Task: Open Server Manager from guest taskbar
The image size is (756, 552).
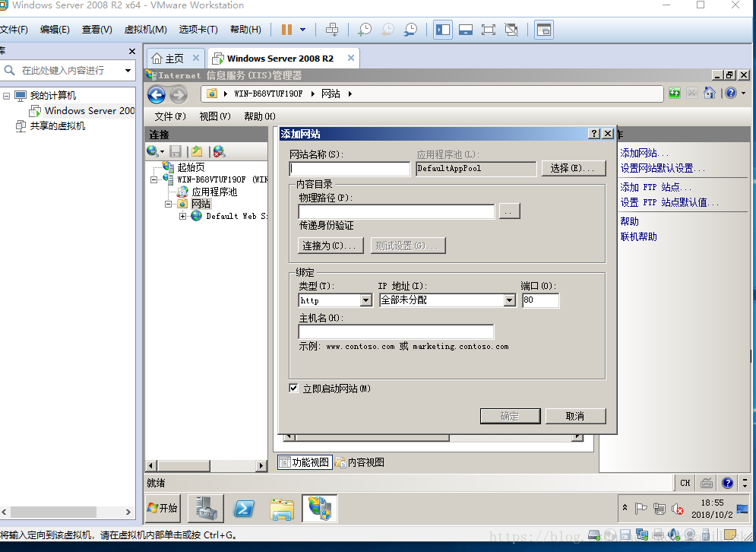Action: [206, 508]
